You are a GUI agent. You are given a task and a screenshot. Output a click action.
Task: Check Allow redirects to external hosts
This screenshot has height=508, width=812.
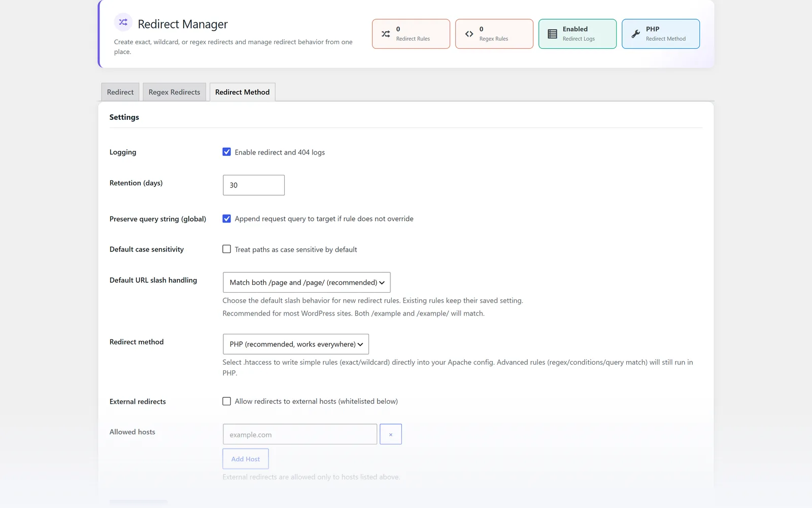tap(227, 401)
